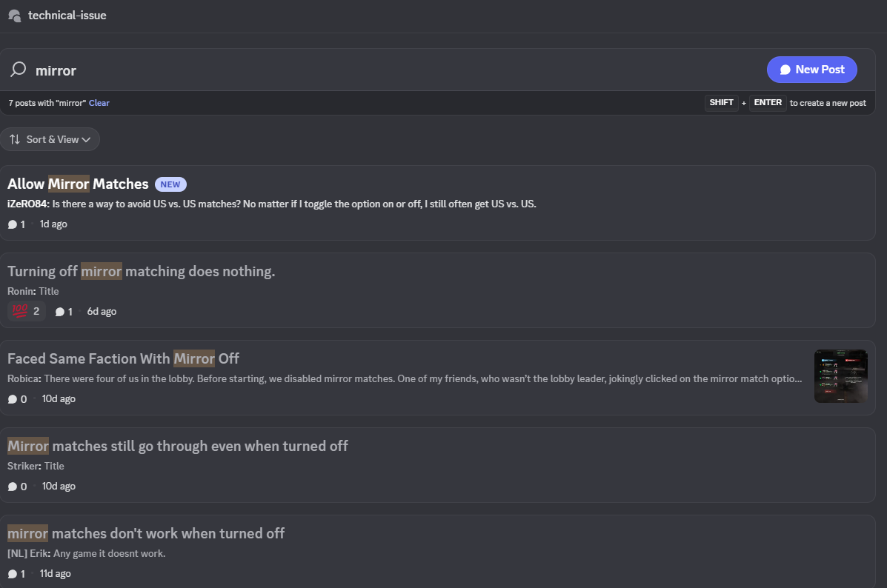Viewport: 887px width, 588px height.
Task: Open Mirror matches still go through post
Action: tap(178, 446)
